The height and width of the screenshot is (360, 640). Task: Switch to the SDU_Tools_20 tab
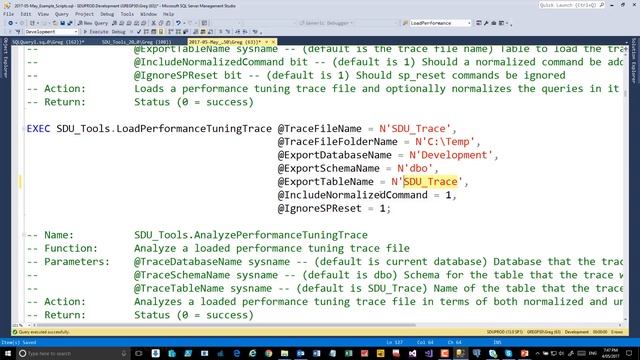tap(136, 42)
